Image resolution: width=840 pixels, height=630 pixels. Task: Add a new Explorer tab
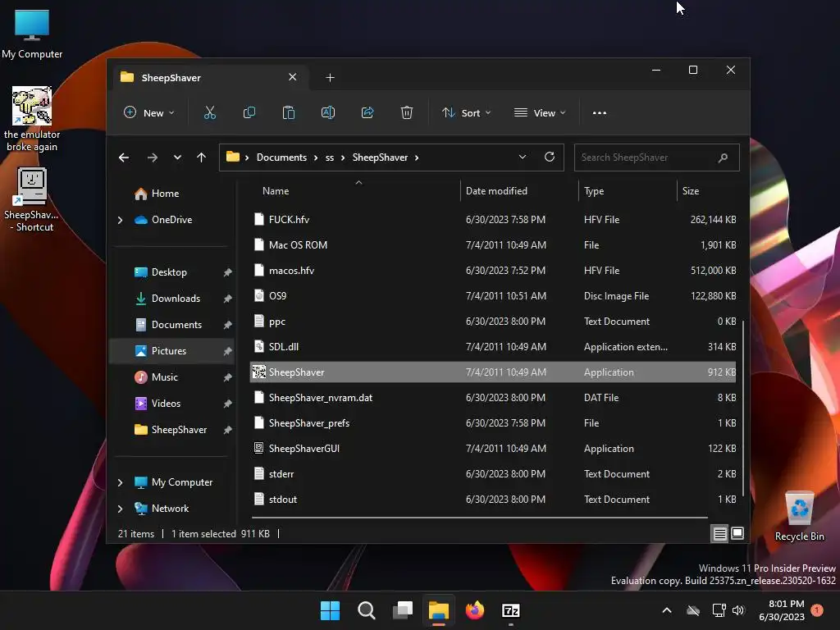coord(330,78)
